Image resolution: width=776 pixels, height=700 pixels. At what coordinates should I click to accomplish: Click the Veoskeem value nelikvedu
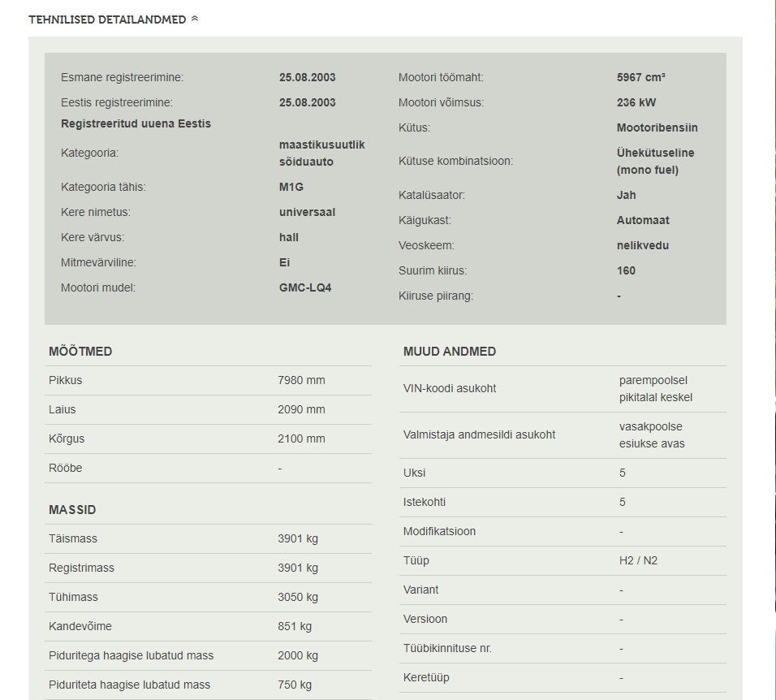click(643, 245)
